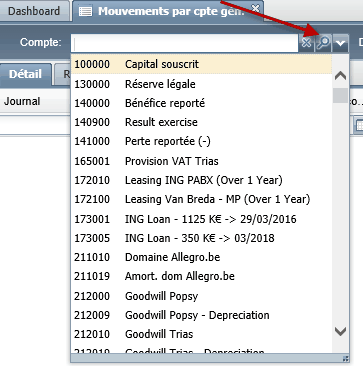363x374 pixels.
Task: Click the grid icon at right edge
Action: (x=359, y=125)
